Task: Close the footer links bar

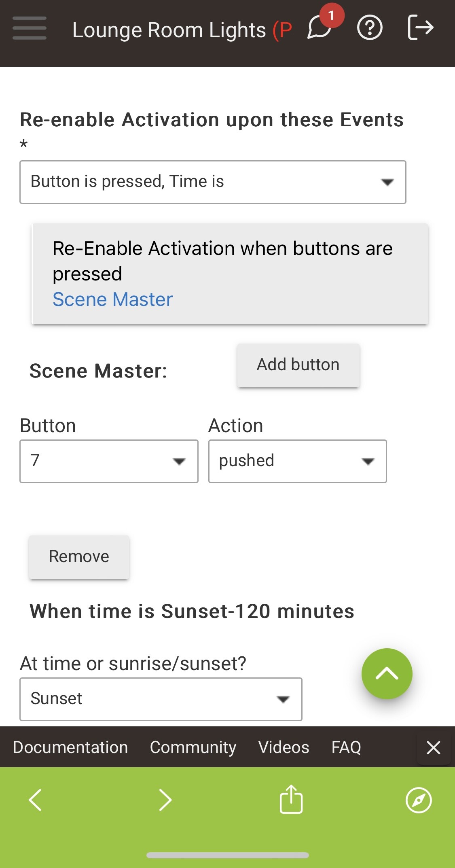Action: 434,747
